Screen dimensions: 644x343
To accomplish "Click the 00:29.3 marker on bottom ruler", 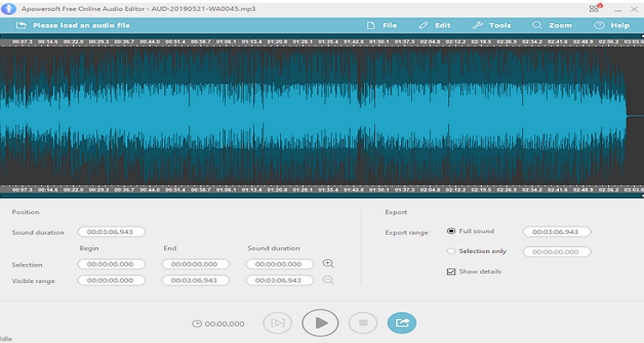I will (x=99, y=190).
